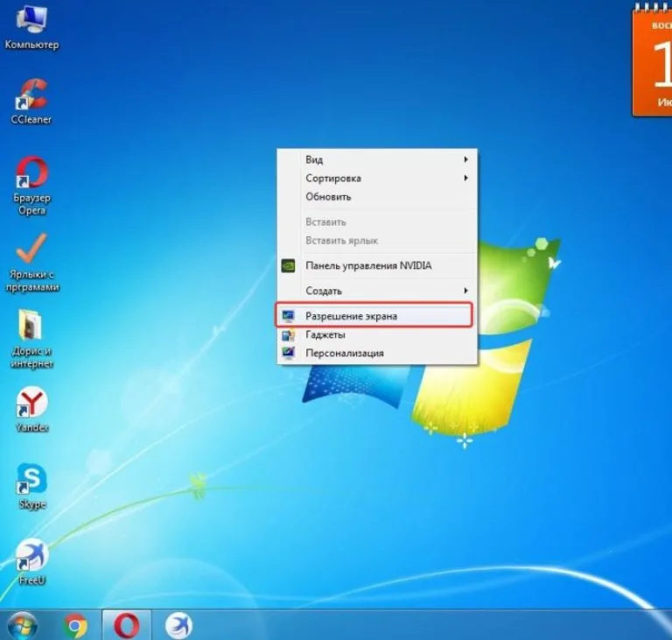The height and width of the screenshot is (640, 672).
Task: Expand the Создать submenu
Action: 377,291
